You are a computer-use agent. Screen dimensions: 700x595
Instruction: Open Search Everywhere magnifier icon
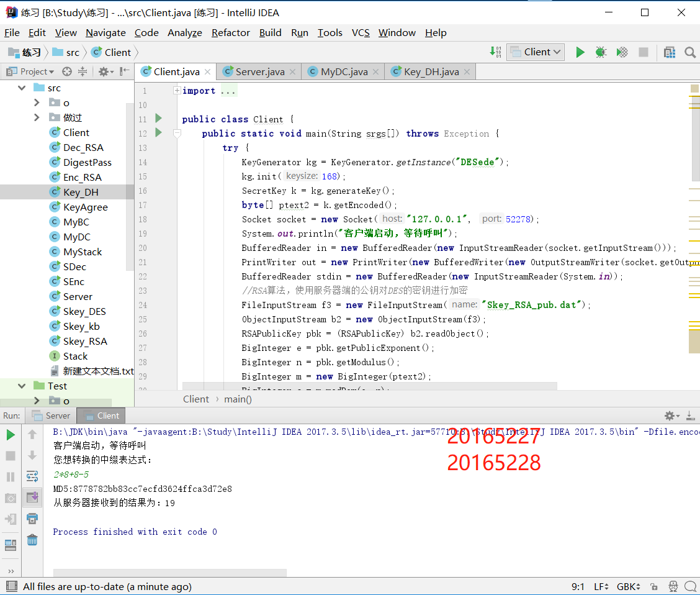[689, 52]
